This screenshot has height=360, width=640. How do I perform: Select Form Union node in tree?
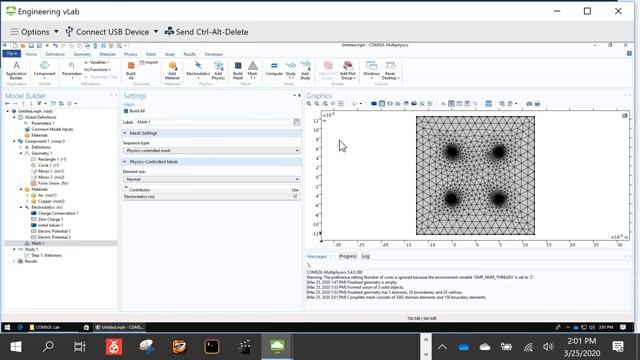click(49, 183)
